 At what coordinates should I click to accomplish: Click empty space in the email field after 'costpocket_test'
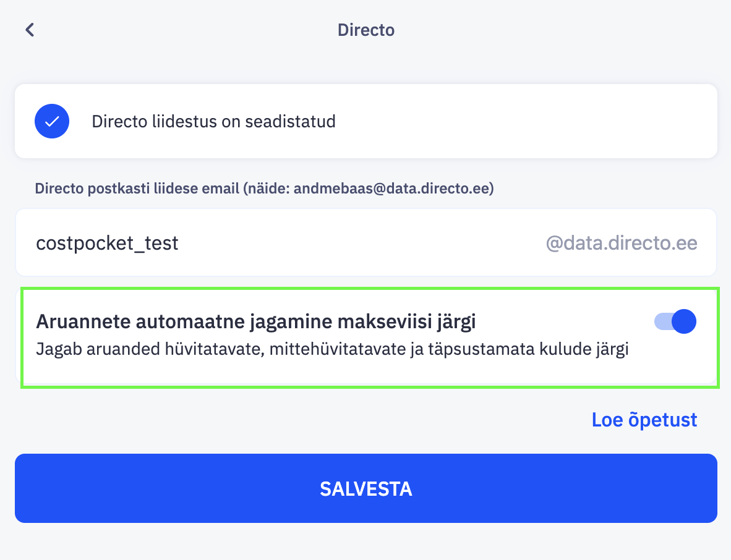(359, 243)
